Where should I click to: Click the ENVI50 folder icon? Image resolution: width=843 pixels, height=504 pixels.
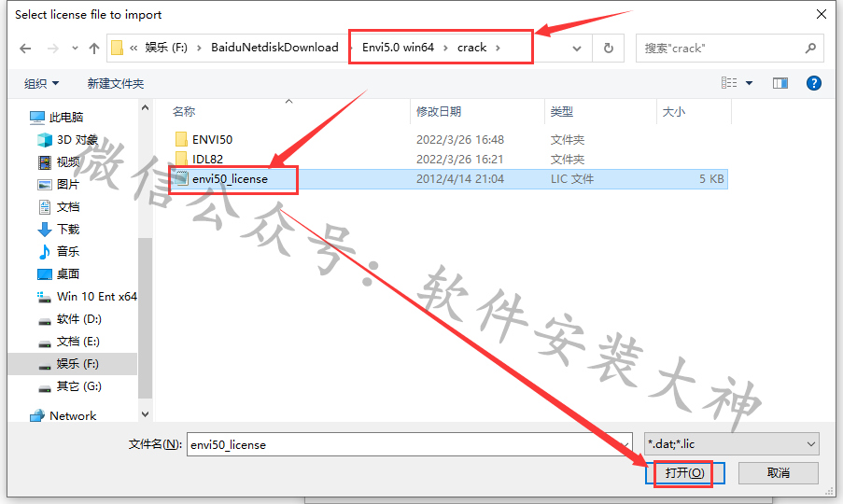(182, 140)
